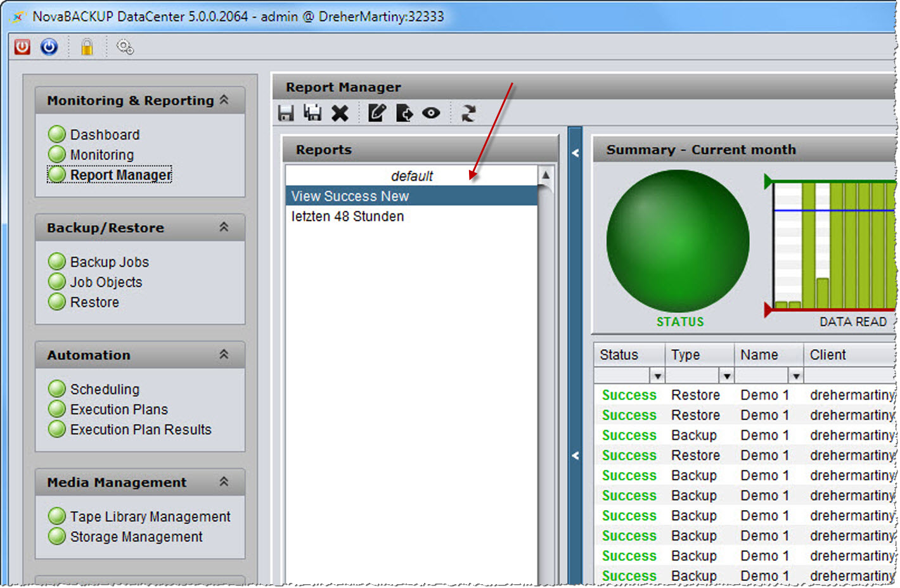Collapse the Monitoring & Reporting section

pyautogui.click(x=224, y=100)
